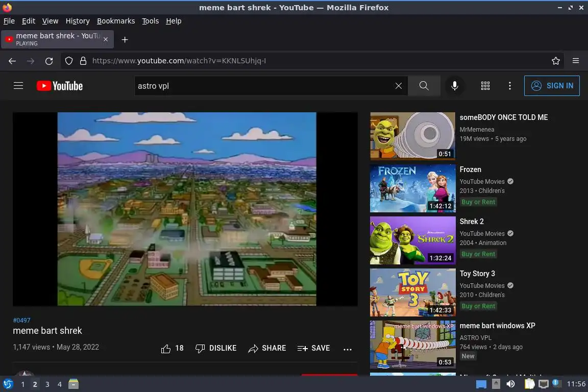Viewport: 588px width, 392px height.
Task: Click the #0497 hashtag link
Action: [21, 321]
